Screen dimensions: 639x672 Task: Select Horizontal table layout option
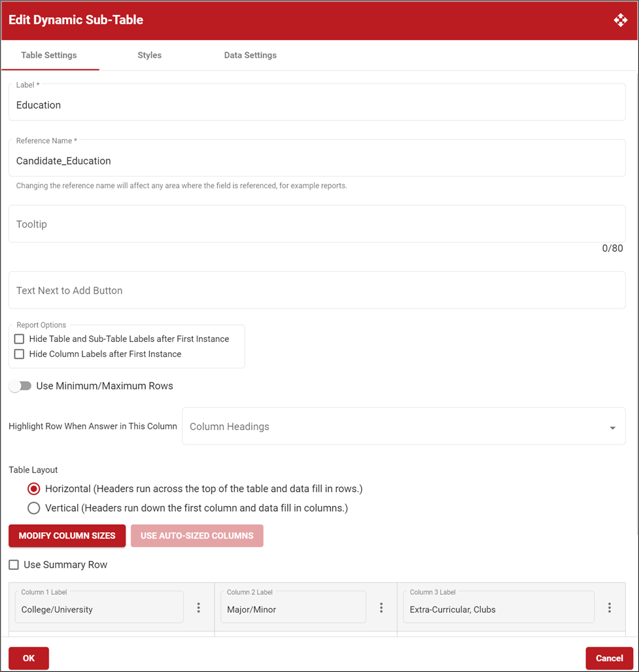tap(34, 489)
